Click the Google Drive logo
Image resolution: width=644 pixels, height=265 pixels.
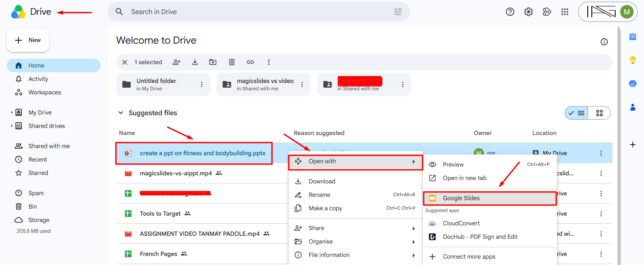[x=18, y=12]
